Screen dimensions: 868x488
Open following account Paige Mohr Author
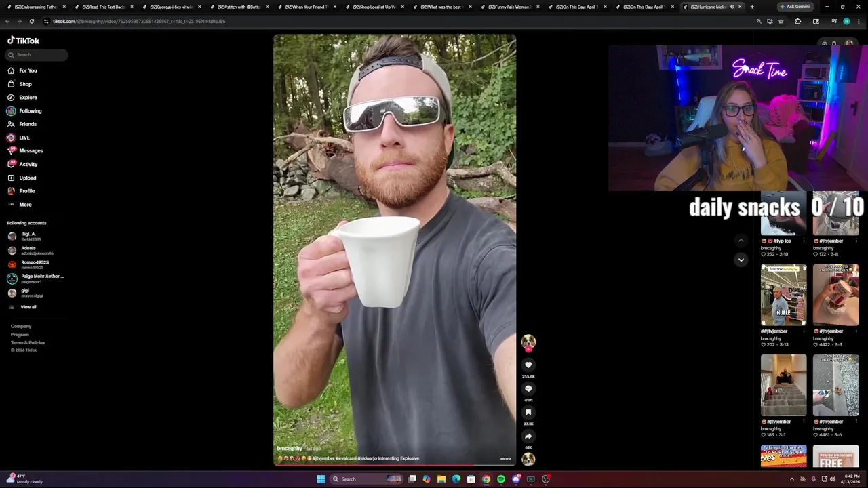[x=35, y=279]
